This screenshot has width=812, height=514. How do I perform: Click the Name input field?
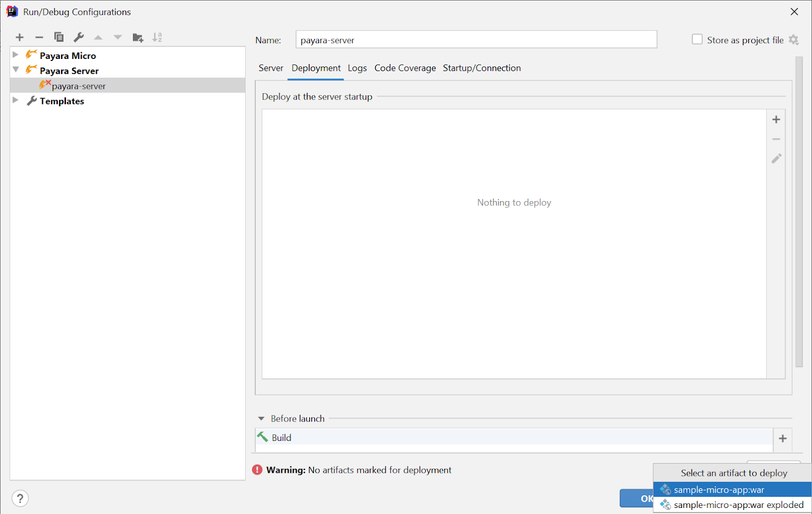point(476,40)
